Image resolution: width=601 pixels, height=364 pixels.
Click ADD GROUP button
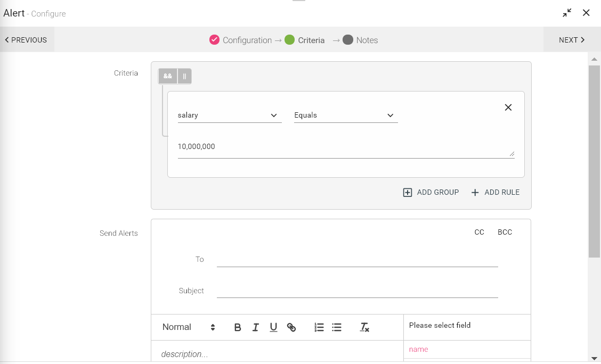click(x=431, y=192)
